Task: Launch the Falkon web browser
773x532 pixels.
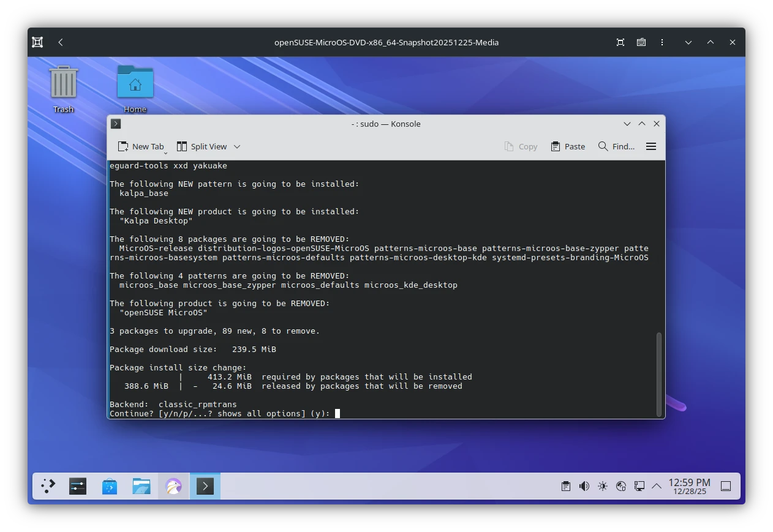Action: pyautogui.click(x=173, y=486)
